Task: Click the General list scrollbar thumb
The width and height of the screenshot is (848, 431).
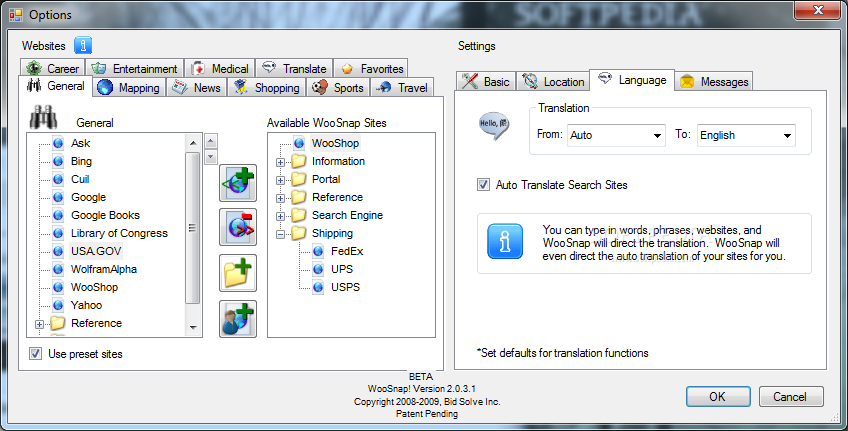Action: 193,228
